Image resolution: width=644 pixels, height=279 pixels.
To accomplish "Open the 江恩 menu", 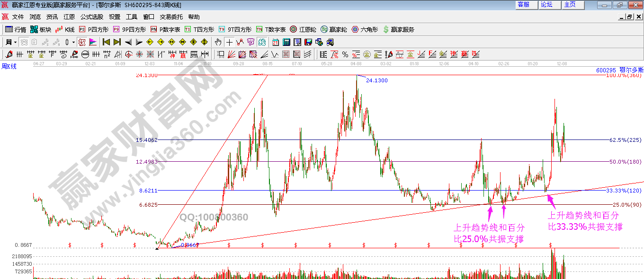I will click(69, 17).
